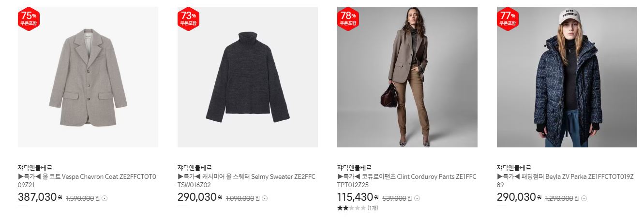Open the Clint Corduroy Pants model photo
Image resolution: width=644 pixels, height=224 pixels.
coord(407,77)
